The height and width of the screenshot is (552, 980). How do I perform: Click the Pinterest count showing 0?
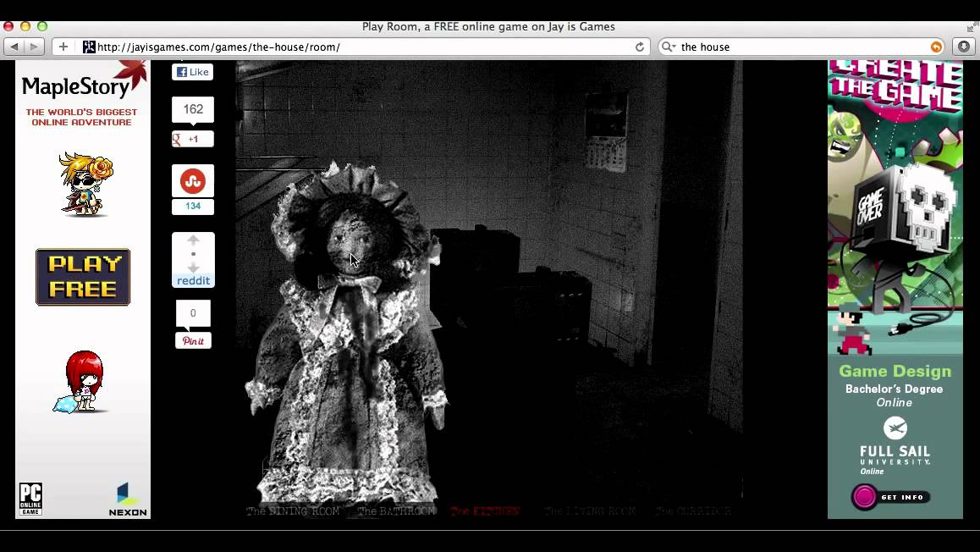tap(193, 312)
